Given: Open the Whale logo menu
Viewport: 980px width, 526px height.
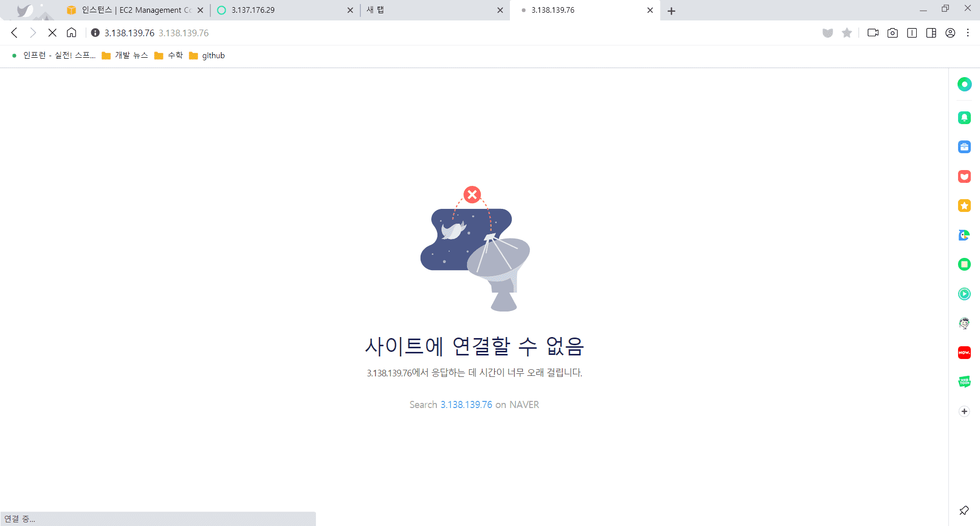Looking at the screenshot, I should tap(24, 10).
